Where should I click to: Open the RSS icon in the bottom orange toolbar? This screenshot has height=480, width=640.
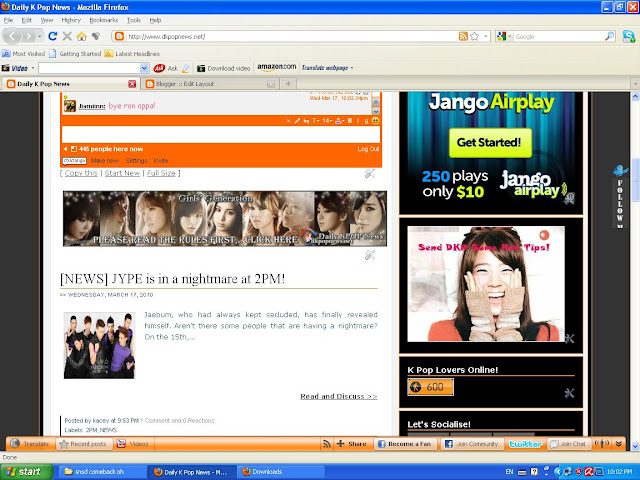(x=327, y=444)
